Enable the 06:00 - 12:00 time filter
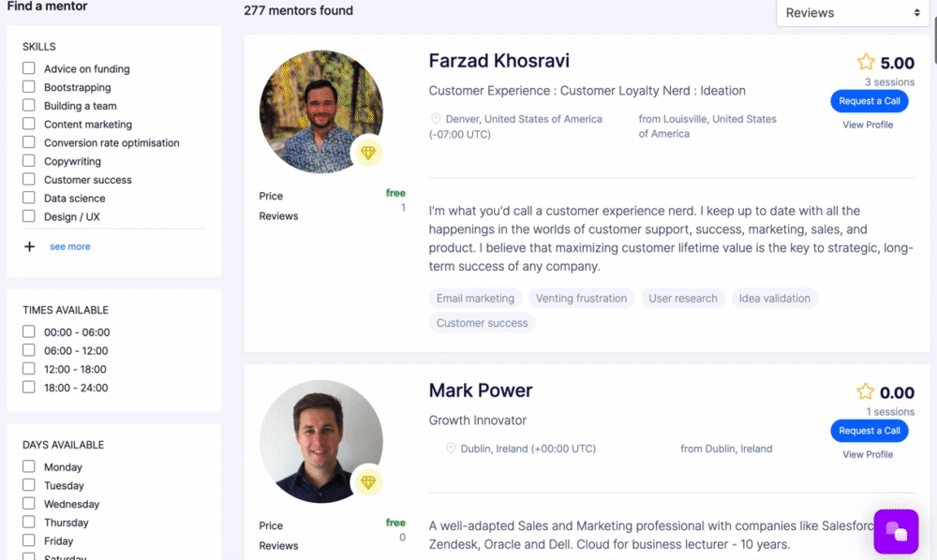Image resolution: width=937 pixels, height=560 pixels. point(29,350)
